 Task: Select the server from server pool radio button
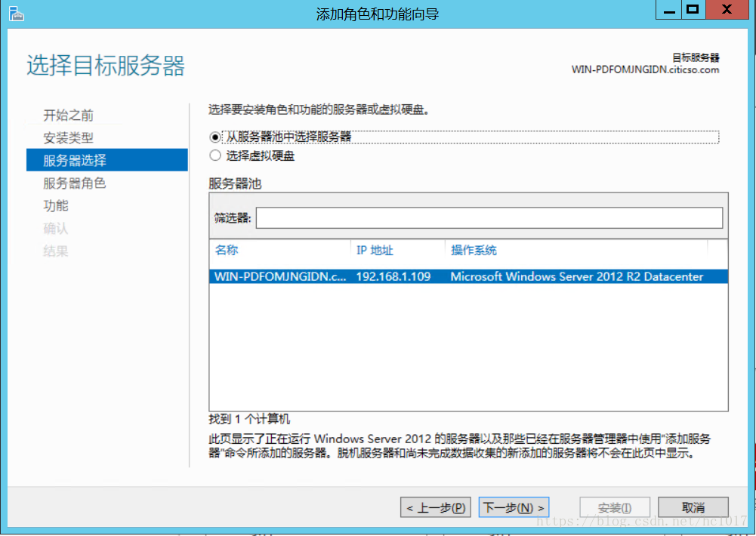pos(215,137)
